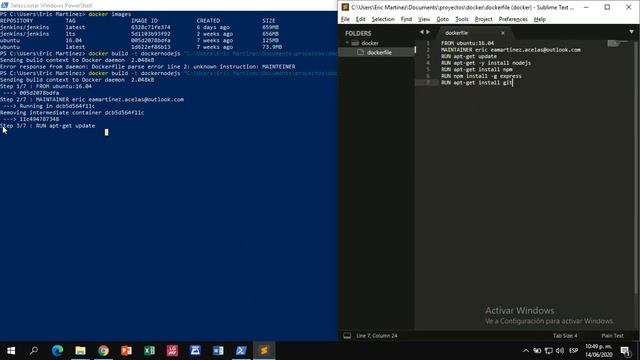Click line number 3 in the gutter

[428, 56]
